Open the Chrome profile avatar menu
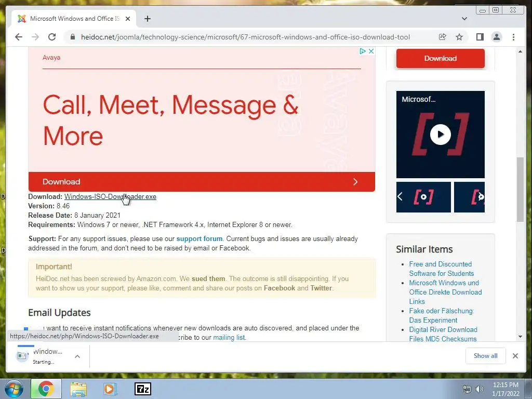 pos(496,37)
